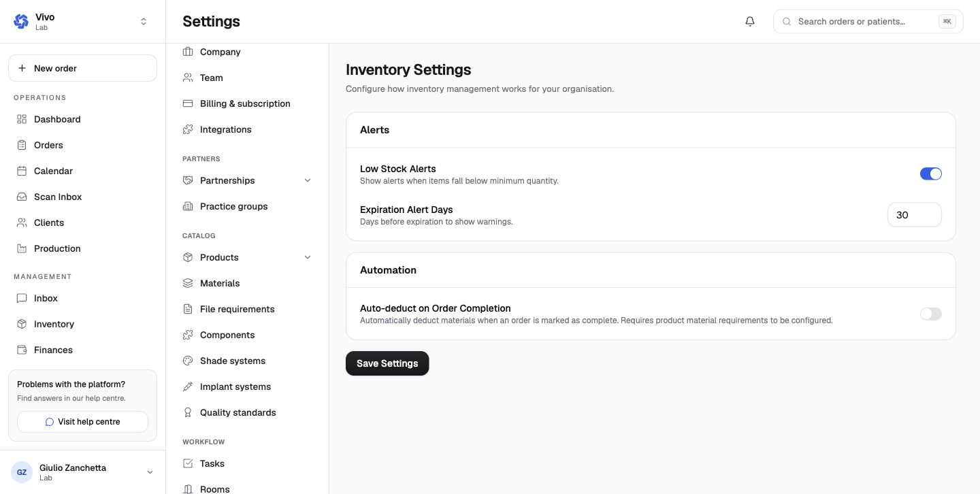Click the Quality standards award icon
This screenshot has height=494, width=980.
point(188,412)
